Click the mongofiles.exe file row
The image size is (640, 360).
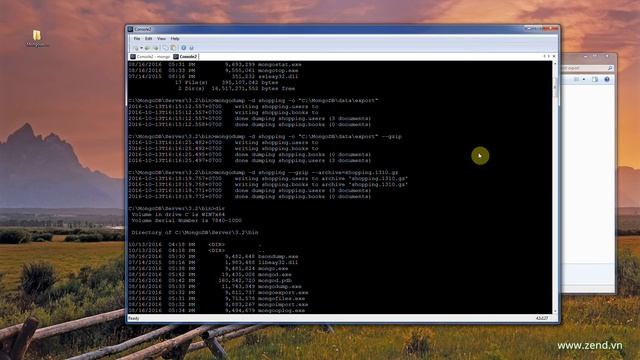point(217,298)
